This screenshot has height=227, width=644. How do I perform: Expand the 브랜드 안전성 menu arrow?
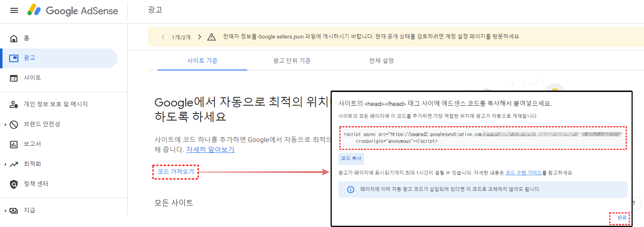5,124
